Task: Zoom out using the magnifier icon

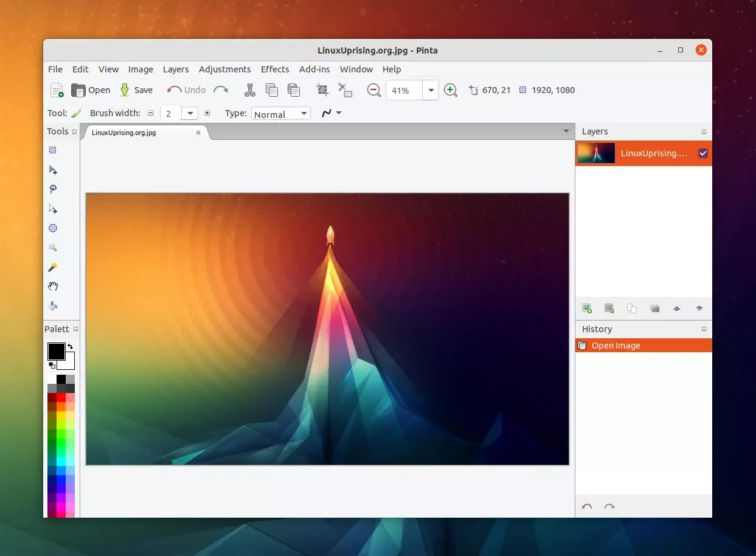Action: [x=373, y=90]
